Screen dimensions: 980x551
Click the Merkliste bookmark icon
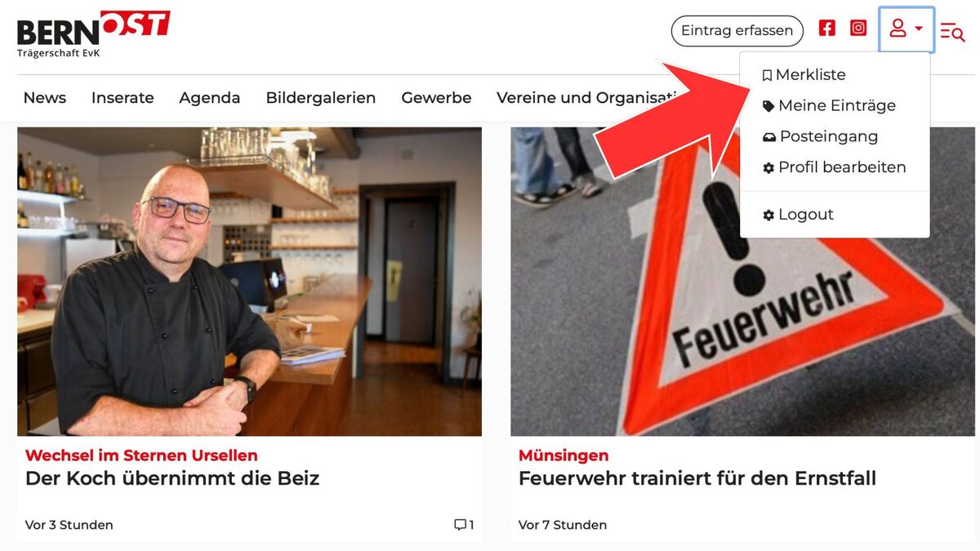[767, 75]
